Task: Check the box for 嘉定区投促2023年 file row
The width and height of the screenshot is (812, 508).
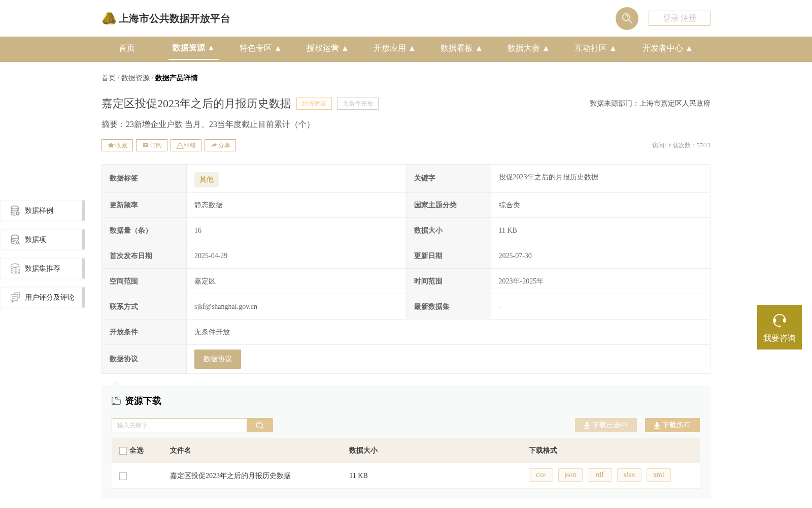Action: [123, 476]
